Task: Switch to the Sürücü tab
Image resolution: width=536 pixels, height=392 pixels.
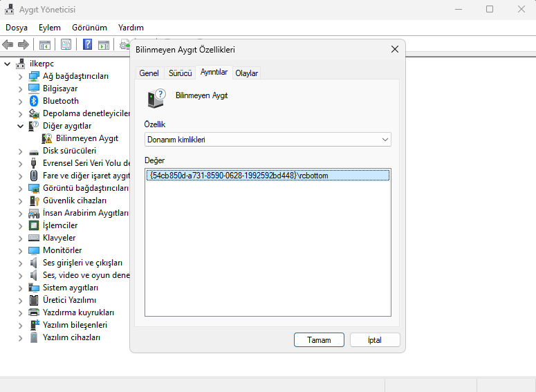Action: tap(180, 73)
